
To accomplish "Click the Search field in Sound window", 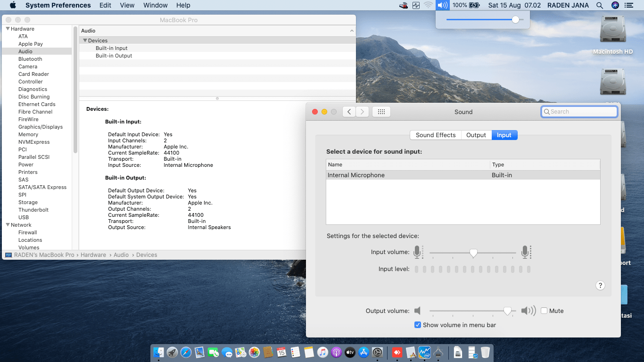I will 579,112.
